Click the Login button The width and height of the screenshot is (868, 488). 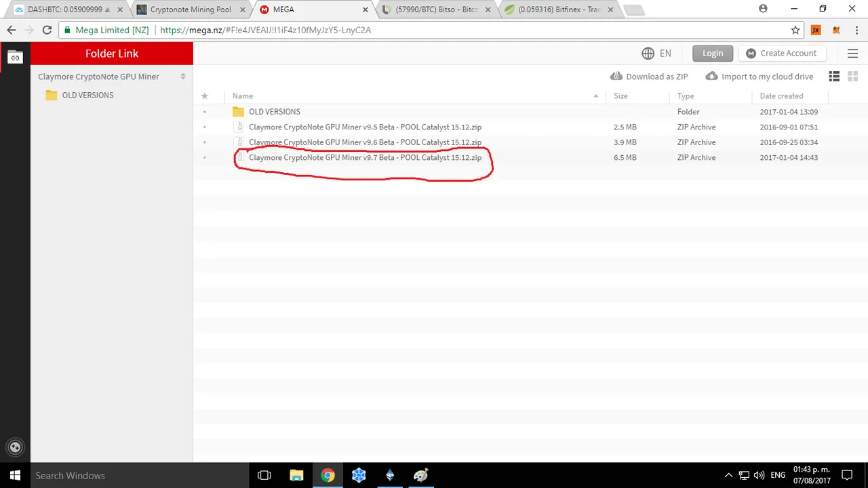[713, 54]
